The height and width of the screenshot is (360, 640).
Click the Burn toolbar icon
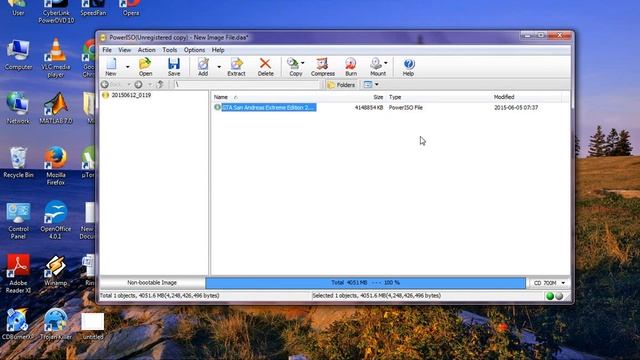(351, 67)
